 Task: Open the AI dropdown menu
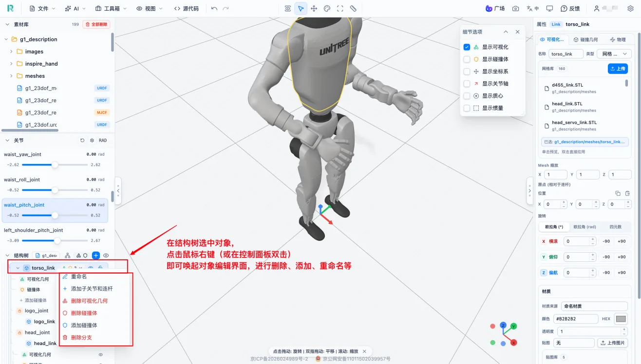(x=76, y=8)
